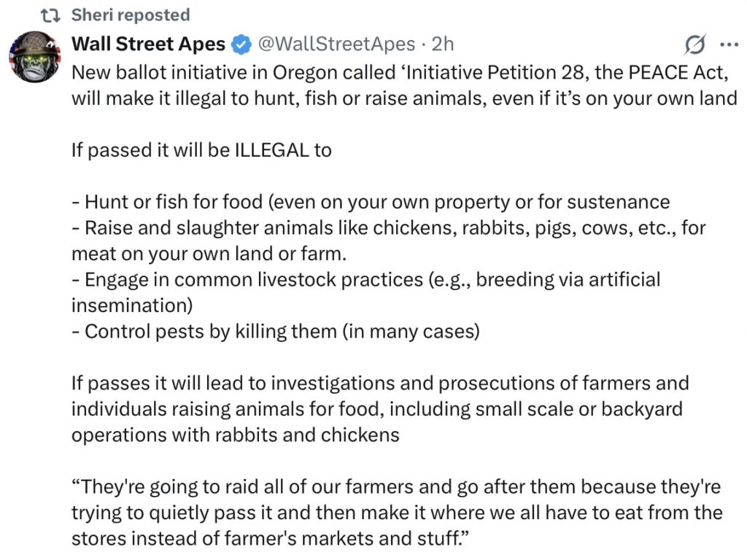
Task: Click the quote line starting 'They're going to raid'
Action: [x=396, y=486]
